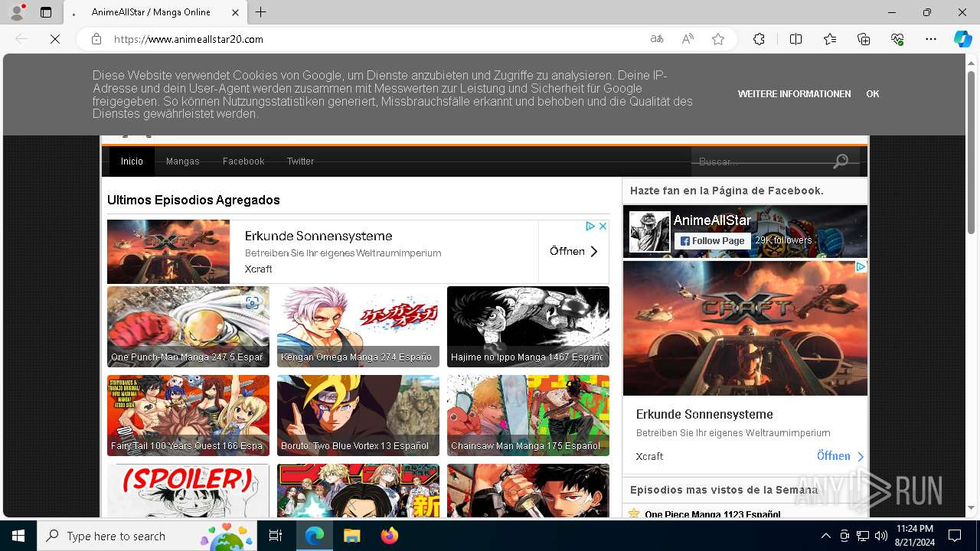Click the address bar URL

(x=188, y=39)
